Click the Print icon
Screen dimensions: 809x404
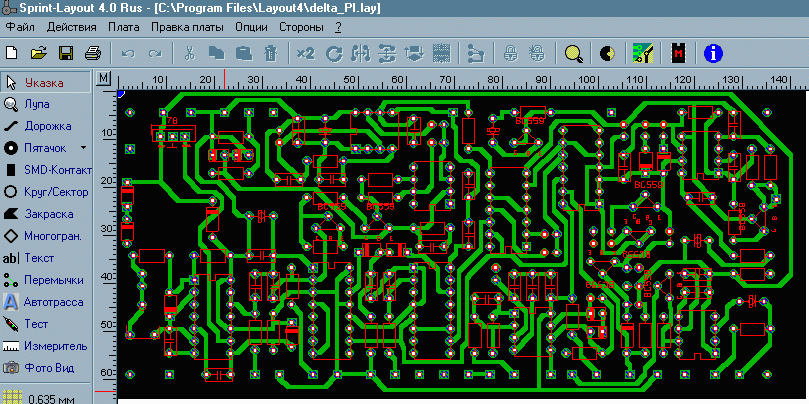(x=92, y=52)
